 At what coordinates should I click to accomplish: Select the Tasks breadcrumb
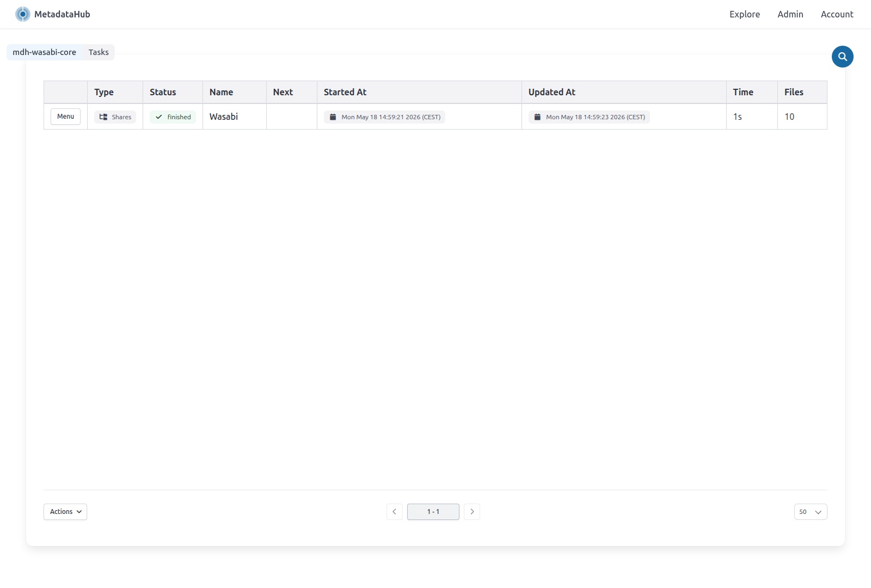click(99, 52)
